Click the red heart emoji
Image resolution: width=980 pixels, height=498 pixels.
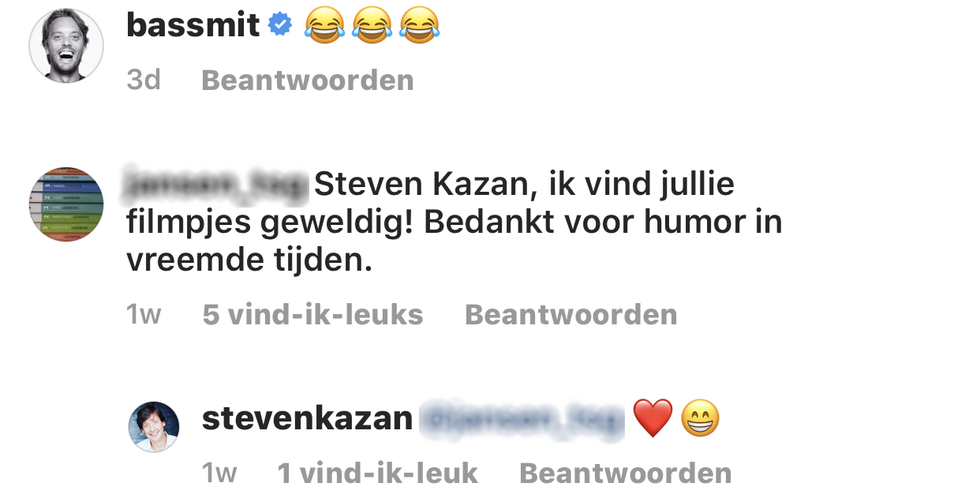coord(653,418)
